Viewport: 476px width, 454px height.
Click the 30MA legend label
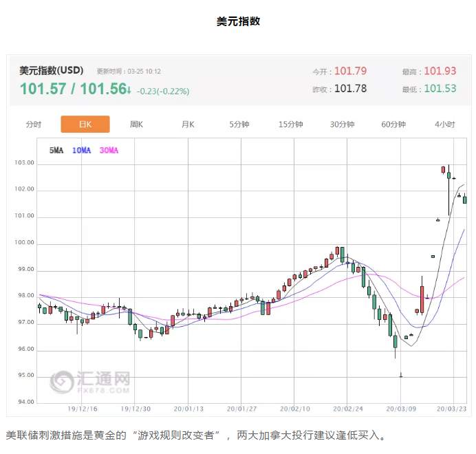[109, 151]
